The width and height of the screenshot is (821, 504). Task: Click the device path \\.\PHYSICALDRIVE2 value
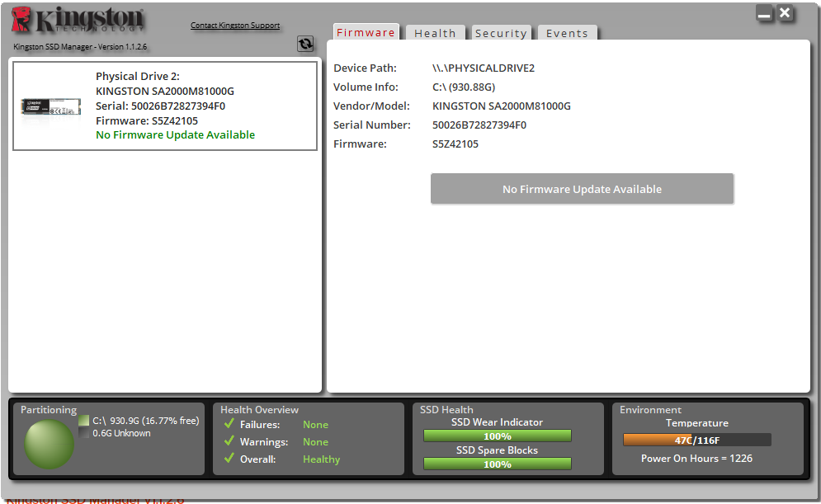point(484,68)
